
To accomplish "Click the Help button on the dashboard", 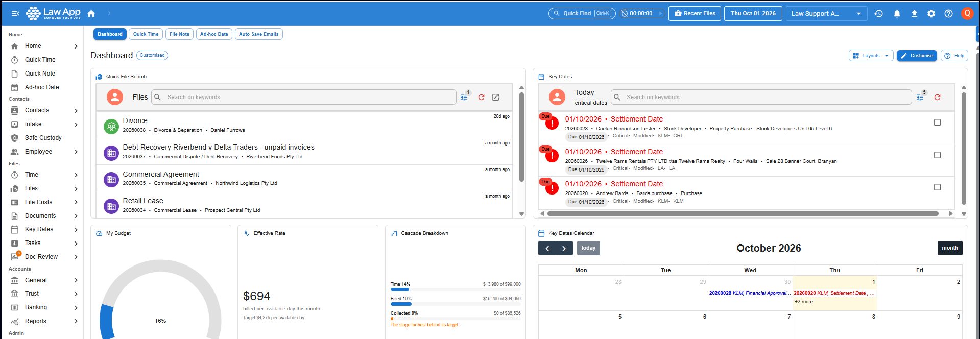I will click(954, 56).
